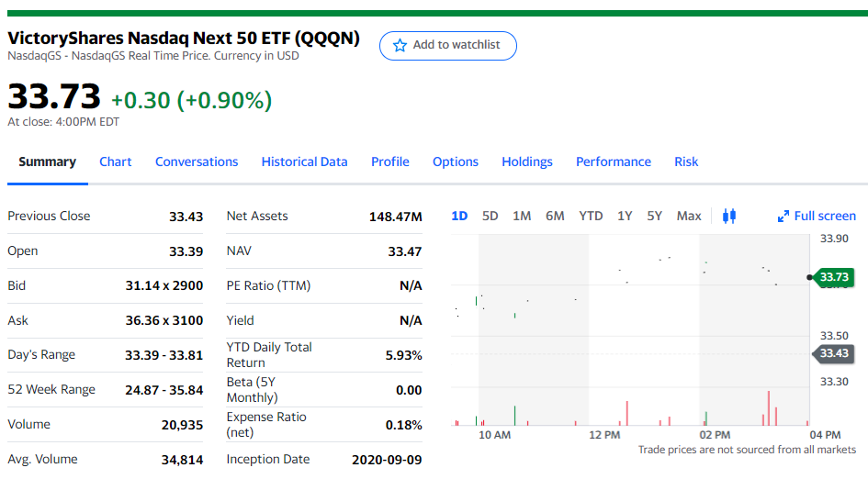868x479 pixels.
Task: Click the NasdaqGS Real Time Price subtitle
Action: tap(152, 56)
